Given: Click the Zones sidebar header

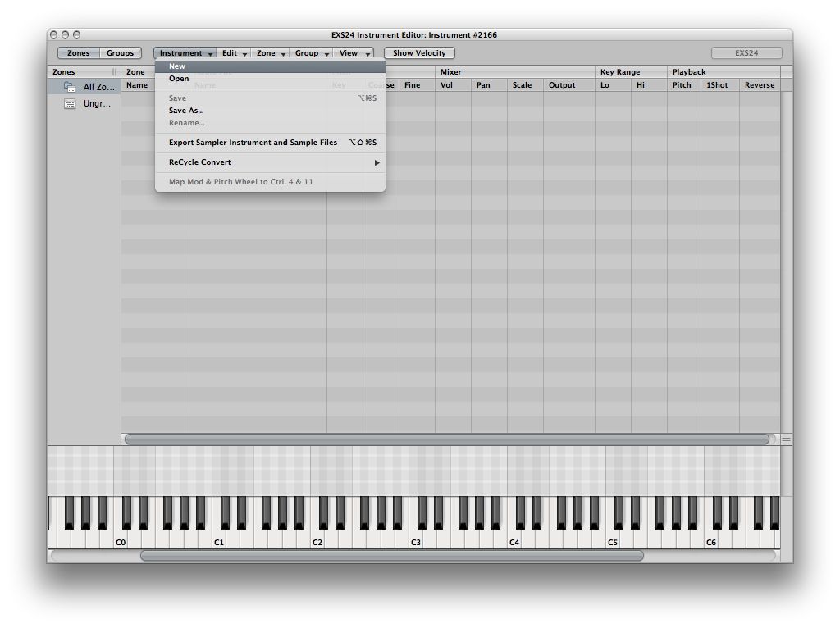Looking at the screenshot, I should (x=84, y=72).
